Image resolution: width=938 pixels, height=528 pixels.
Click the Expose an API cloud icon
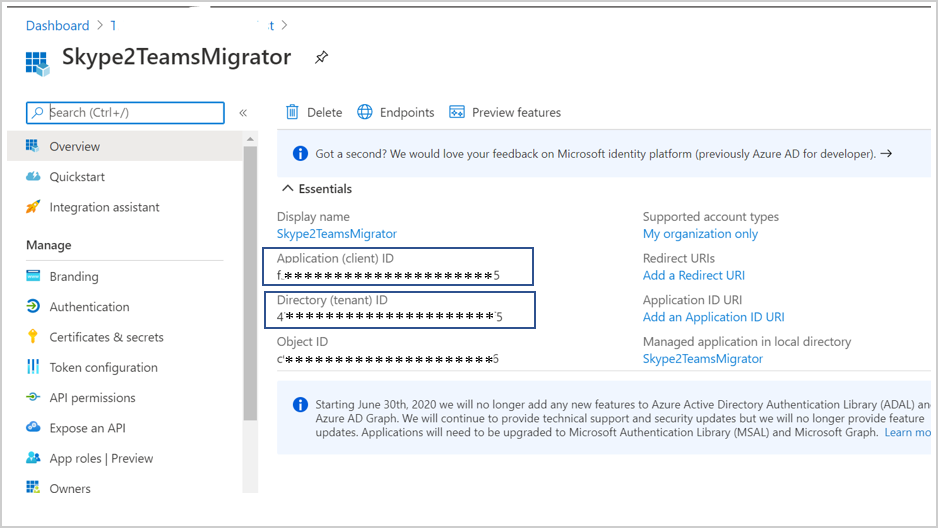tap(33, 427)
